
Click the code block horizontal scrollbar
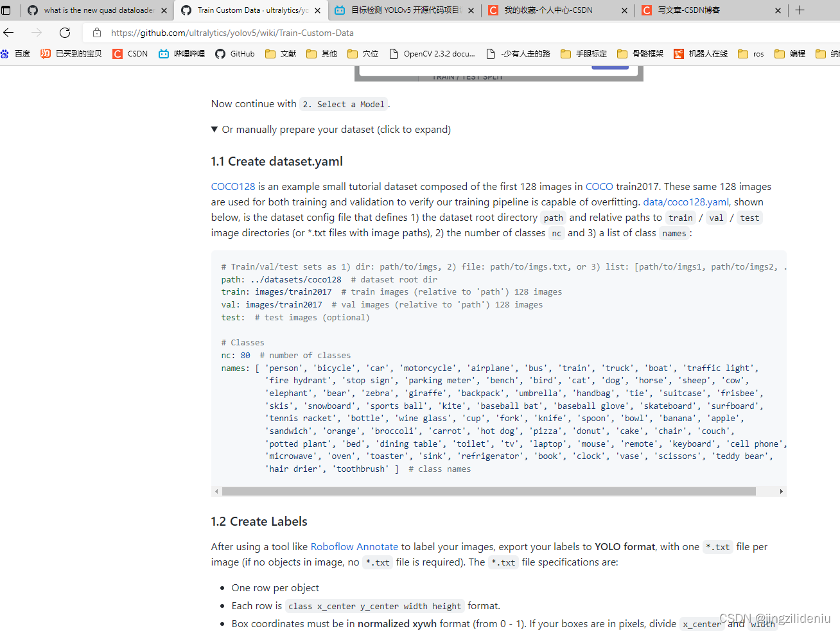tap(489, 492)
